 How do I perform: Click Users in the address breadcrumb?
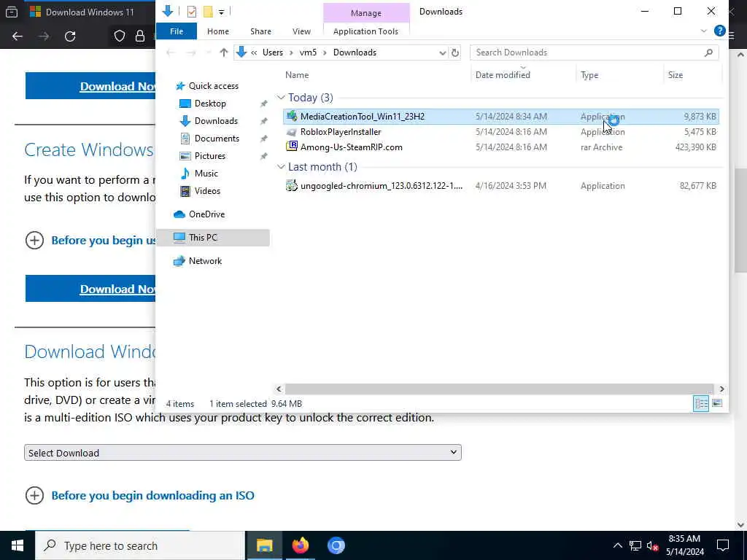tap(273, 52)
